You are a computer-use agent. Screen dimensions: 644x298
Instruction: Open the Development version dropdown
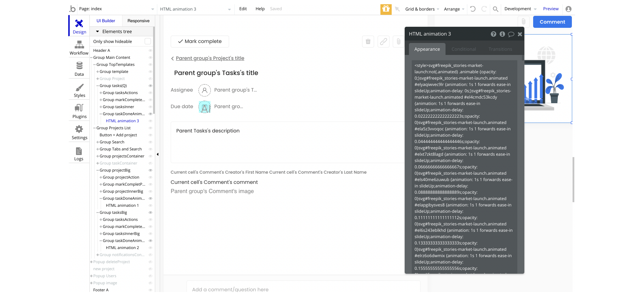[520, 9]
